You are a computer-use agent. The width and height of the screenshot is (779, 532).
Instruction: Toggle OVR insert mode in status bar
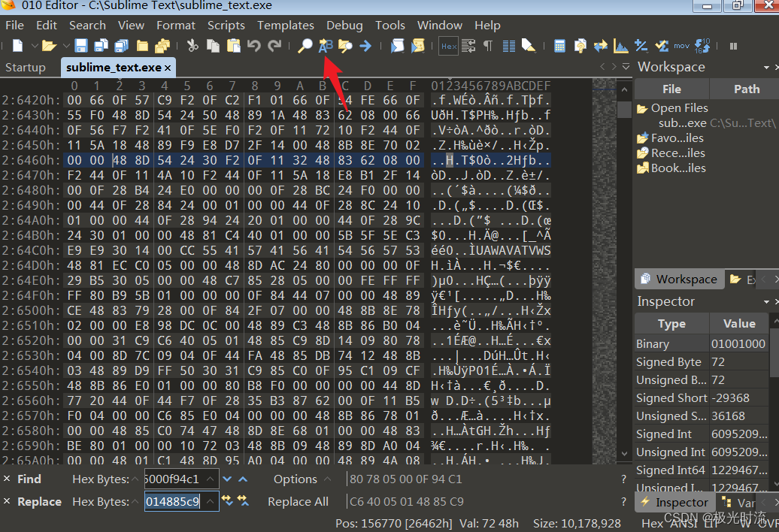[768, 523]
